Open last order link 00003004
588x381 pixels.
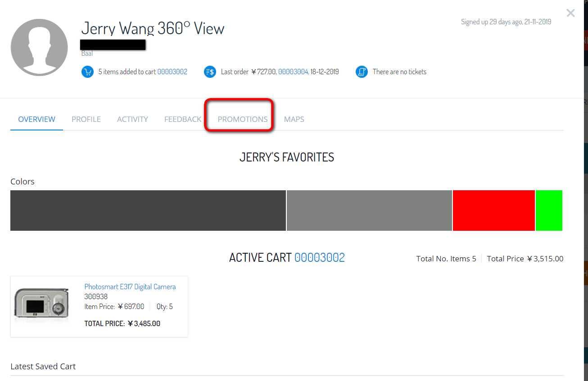click(293, 72)
